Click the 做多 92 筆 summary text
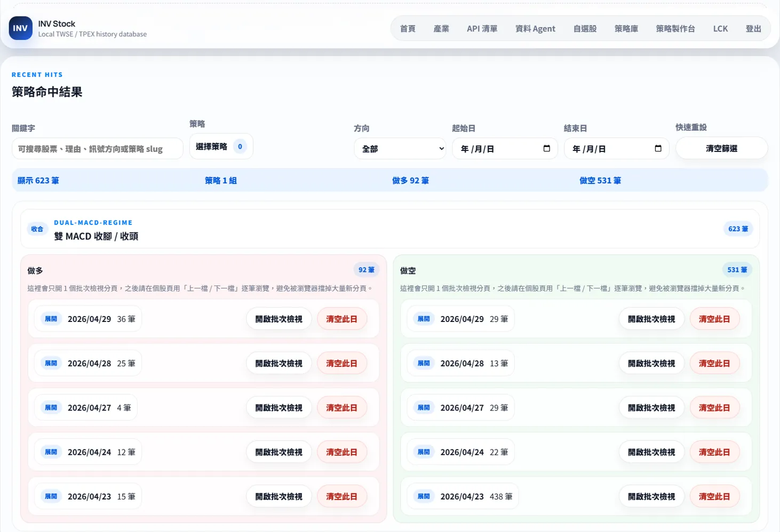780x532 pixels. 410,181
